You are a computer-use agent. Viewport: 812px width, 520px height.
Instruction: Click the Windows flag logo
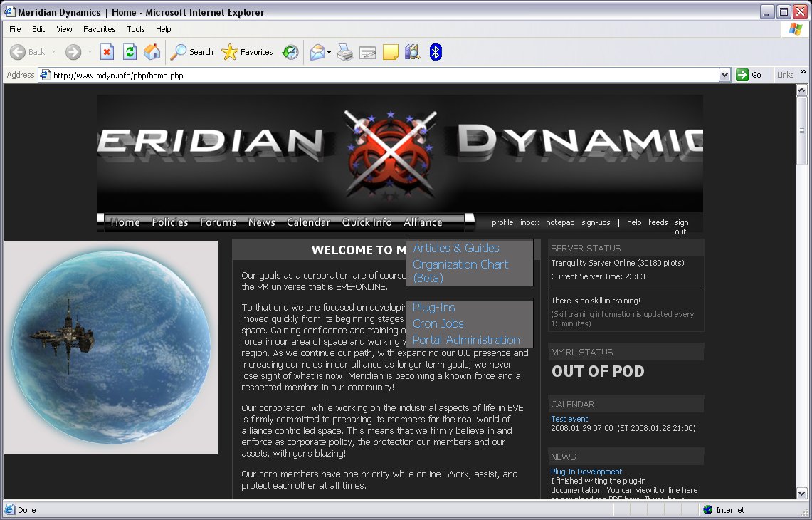[796, 29]
